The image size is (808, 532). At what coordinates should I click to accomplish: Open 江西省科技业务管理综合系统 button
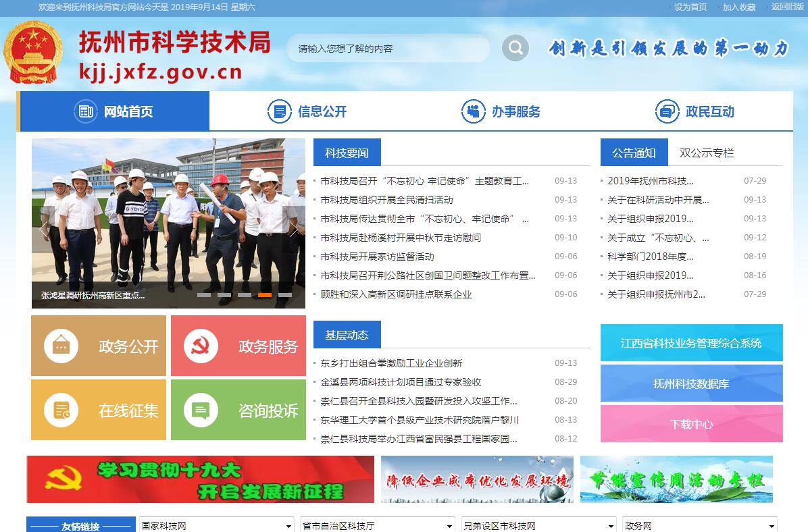coord(691,343)
